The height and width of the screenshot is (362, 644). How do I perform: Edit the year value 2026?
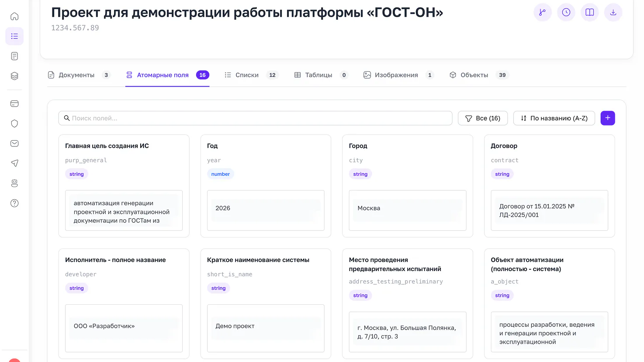coord(266,210)
